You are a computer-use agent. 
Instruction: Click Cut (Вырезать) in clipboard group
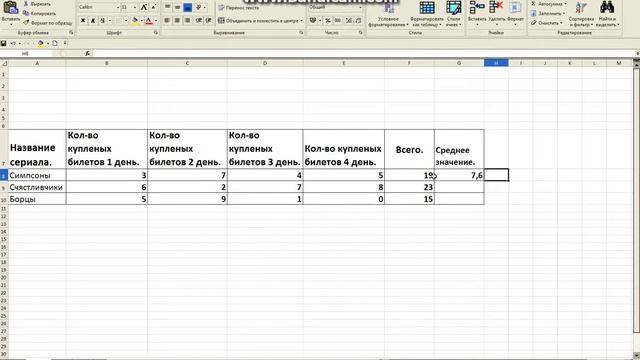38,4
